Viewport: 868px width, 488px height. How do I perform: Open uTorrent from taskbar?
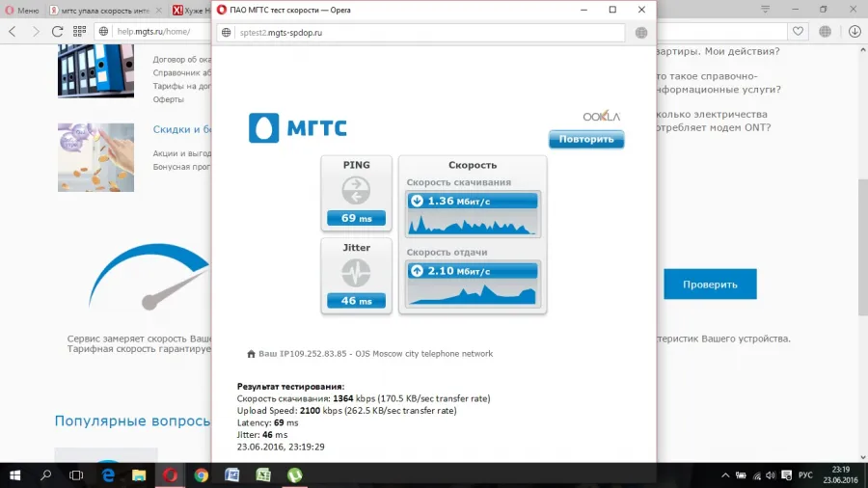(x=294, y=475)
